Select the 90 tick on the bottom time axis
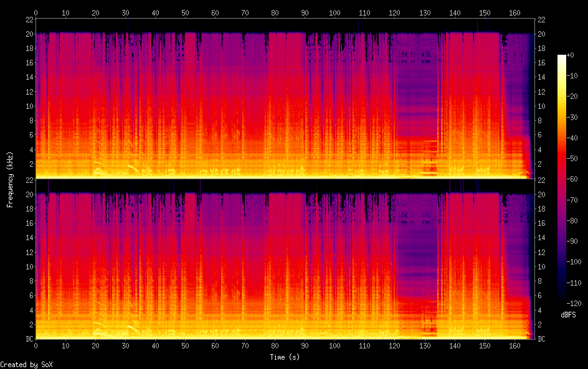The width and height of the screenshot is (588, 369). point(305,345)
